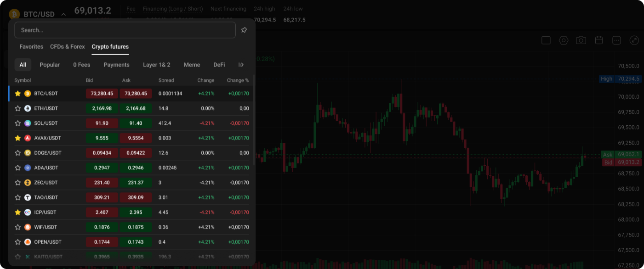Image resolution: width=644 pixels, height=269 pixels.
Task: Favorite ETH/USDT by clicking its star
Action: point(18,108)
